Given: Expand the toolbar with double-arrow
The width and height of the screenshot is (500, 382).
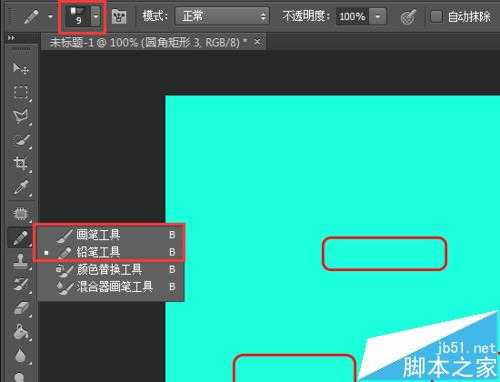Looking at the screenshot, I should pyautogui.click(x=12, y=38).
